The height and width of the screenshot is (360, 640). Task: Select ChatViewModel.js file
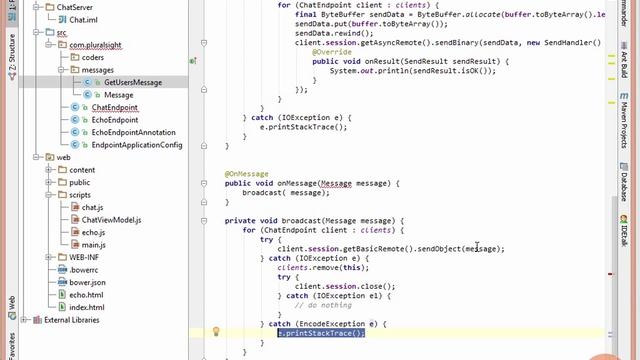111,220
